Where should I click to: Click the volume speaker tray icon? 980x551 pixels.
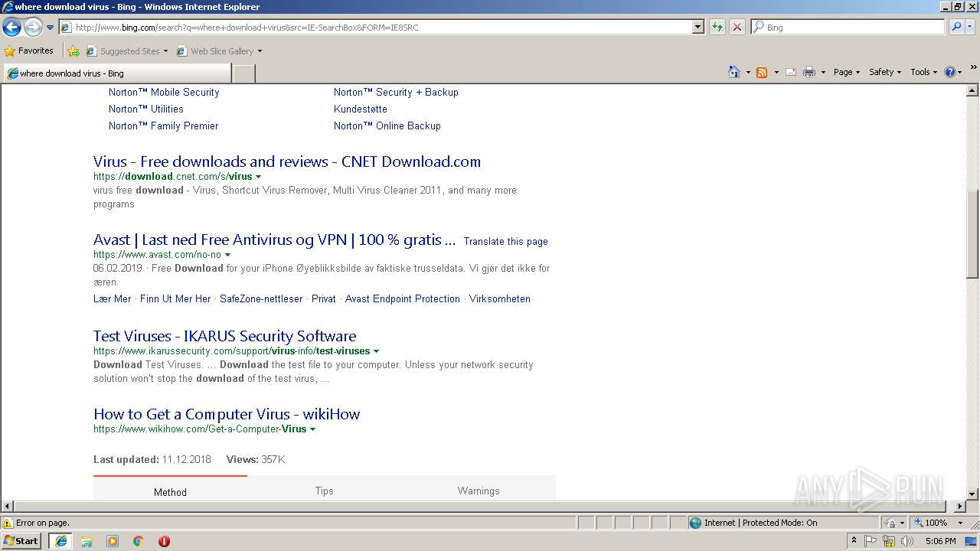click(x=907, y=541)
